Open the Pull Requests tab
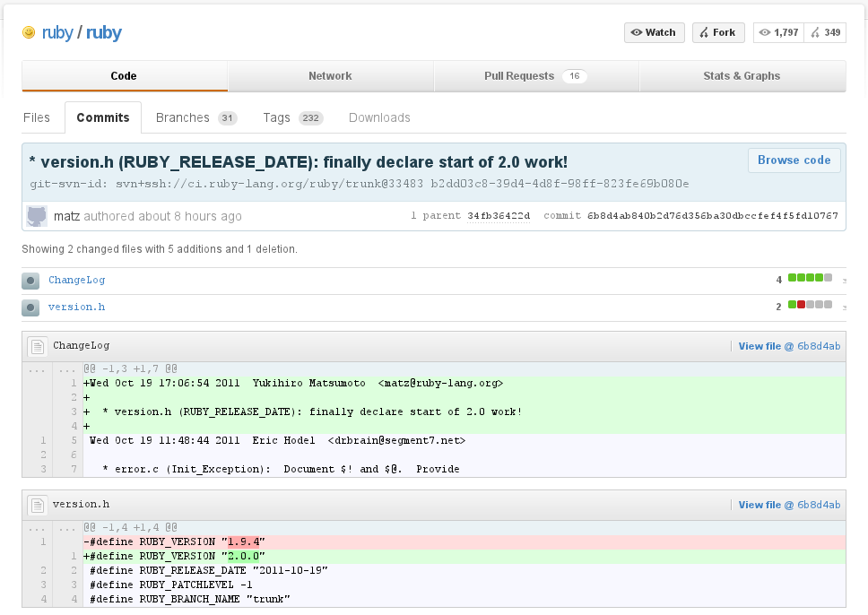 click(x=536, y=76)
